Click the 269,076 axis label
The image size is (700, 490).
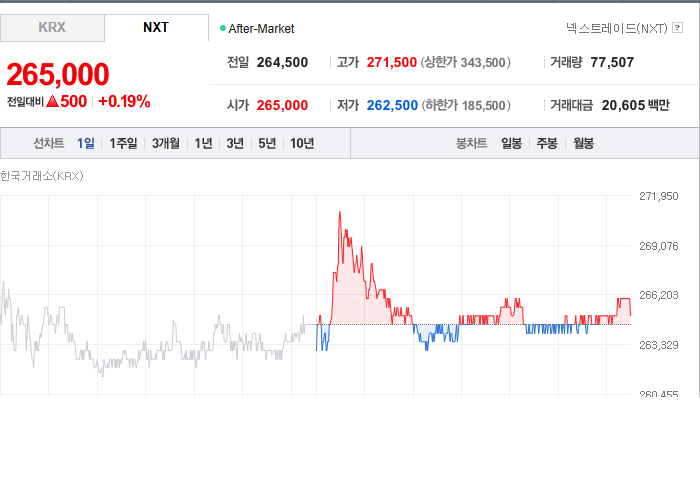point(658,246)
